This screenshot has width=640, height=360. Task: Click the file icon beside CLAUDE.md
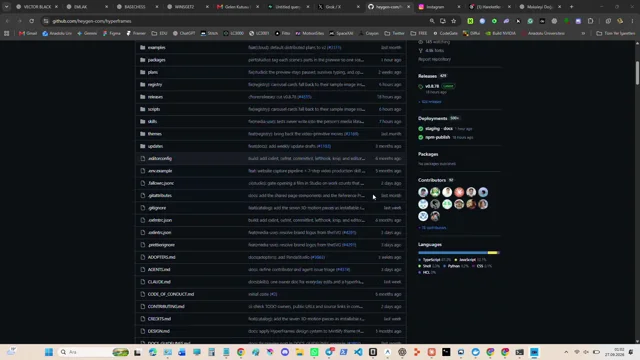[142, 282]
